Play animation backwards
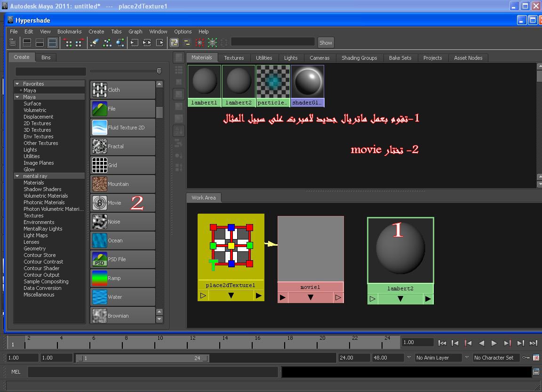Viewport: 542px width, 392px height. 481,343
